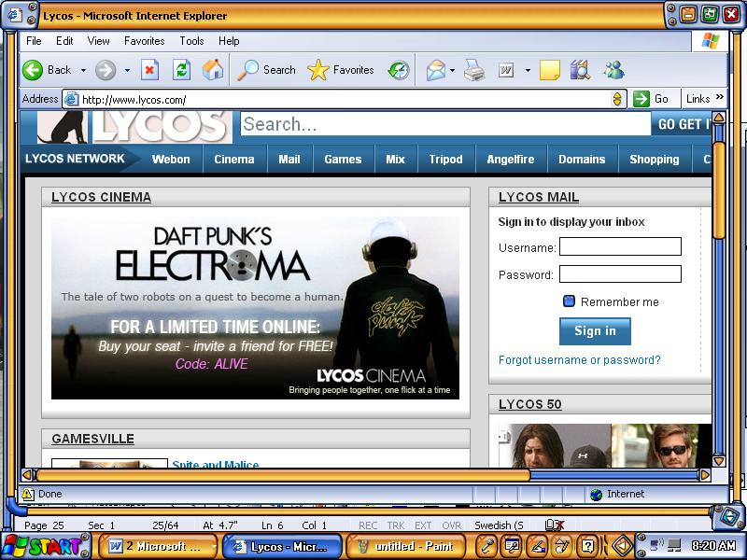Screen dimensions: 747x560
Task: Switch to untitled - Paint taskbar button
Action: pyautogui.click(x=405, y=546)
